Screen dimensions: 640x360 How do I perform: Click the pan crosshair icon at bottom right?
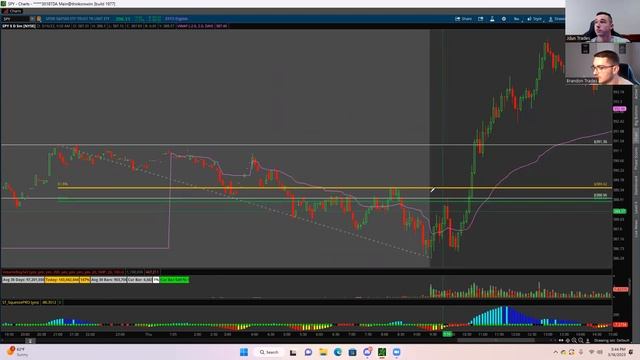[x=567, y=340]
